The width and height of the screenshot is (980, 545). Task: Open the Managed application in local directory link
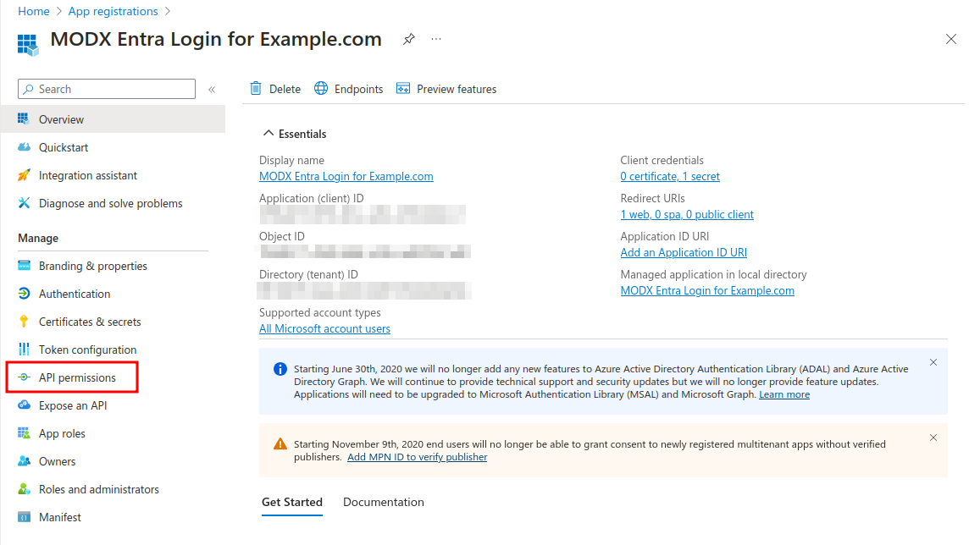[x=707, y=291]
